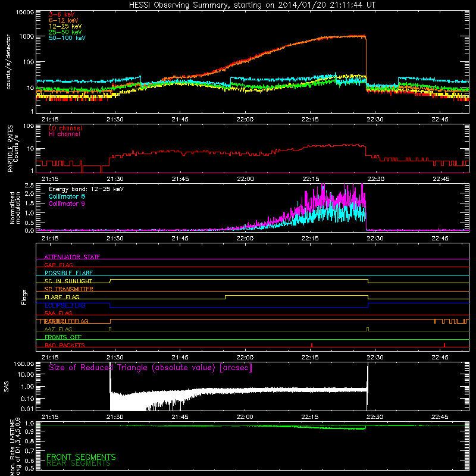Click the 22:30 time label under particle rates plot
This screenshot has height=476, width=476.
pos(376,179)
